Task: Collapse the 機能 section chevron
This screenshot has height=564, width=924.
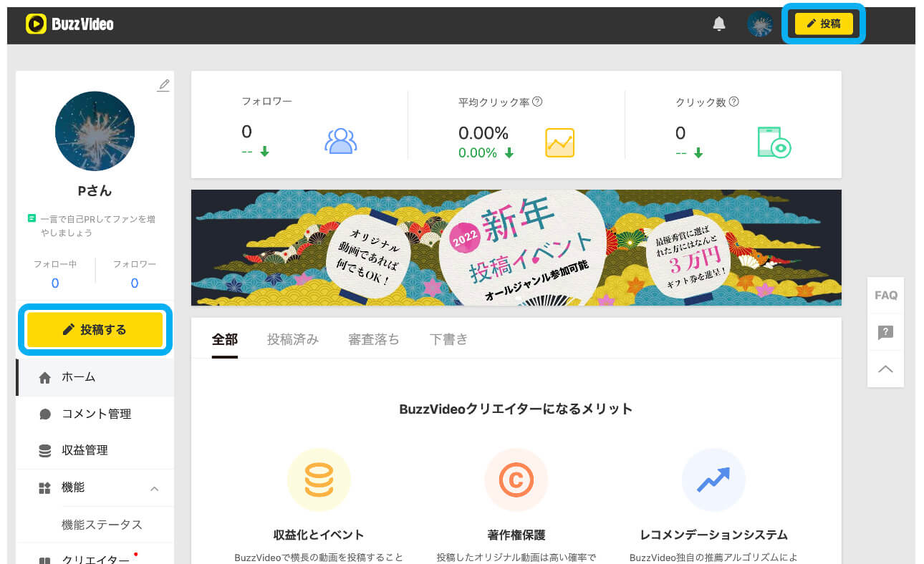Action: click(154, 488)
